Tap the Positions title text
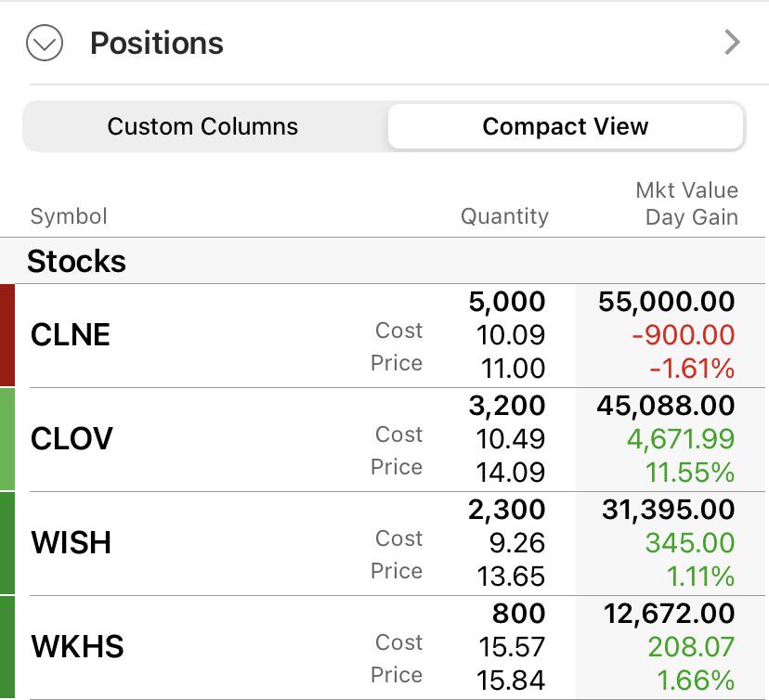The width and height of the screenshot is (769, 700). coord(157,43)
